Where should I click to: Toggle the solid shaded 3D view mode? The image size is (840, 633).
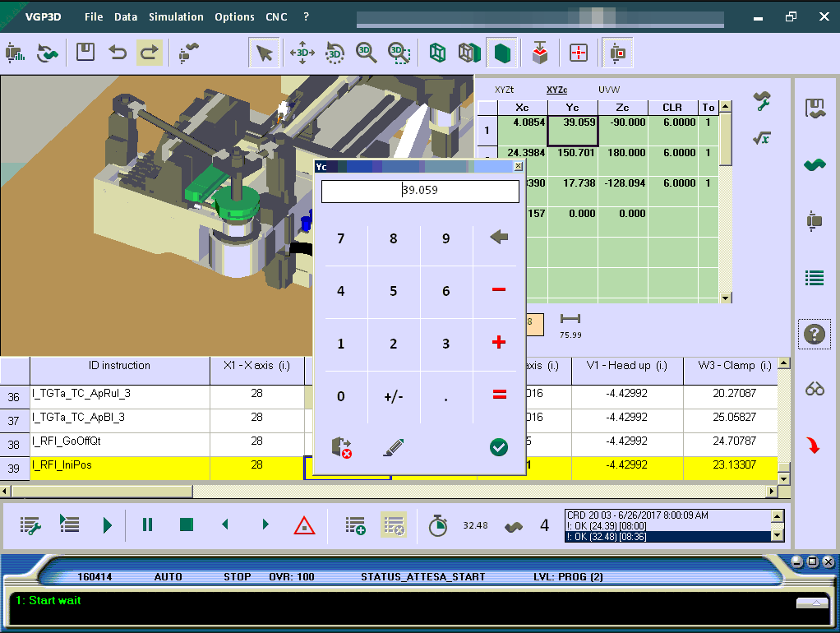coord(501,53)
